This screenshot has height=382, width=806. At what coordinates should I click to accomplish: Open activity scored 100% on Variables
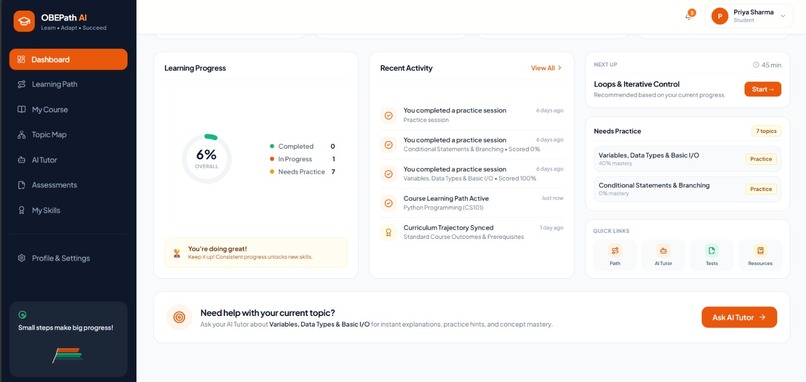click(472, 174)
